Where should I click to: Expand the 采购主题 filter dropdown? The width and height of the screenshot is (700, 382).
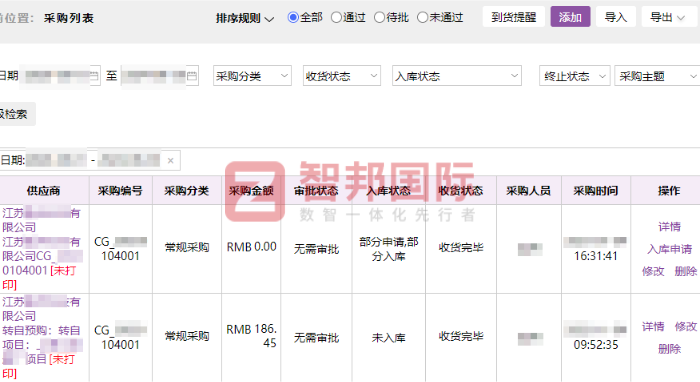coord(657,76)
